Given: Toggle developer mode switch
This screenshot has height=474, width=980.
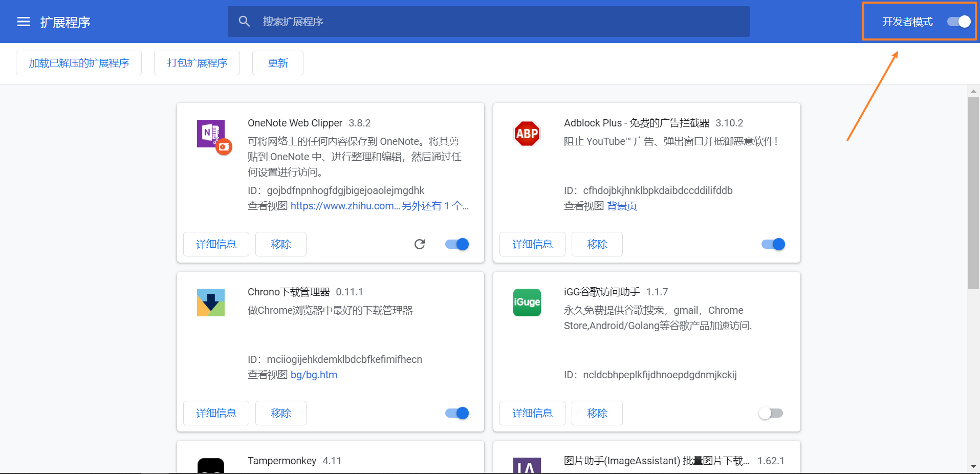Looking at the screenshot, I should click(x=959, y=21).
